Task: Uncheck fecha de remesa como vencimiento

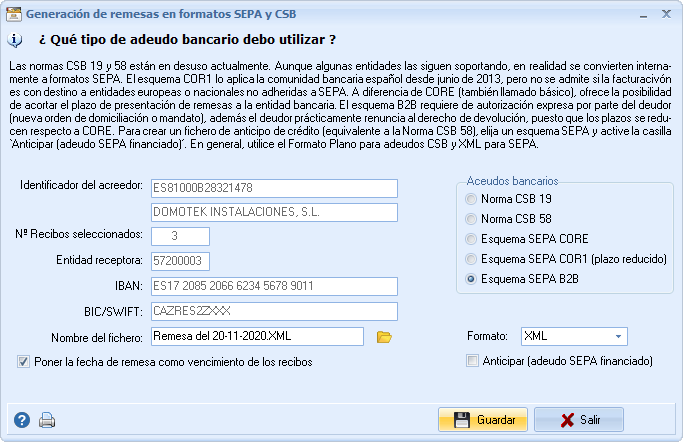Action: [23, 361]
